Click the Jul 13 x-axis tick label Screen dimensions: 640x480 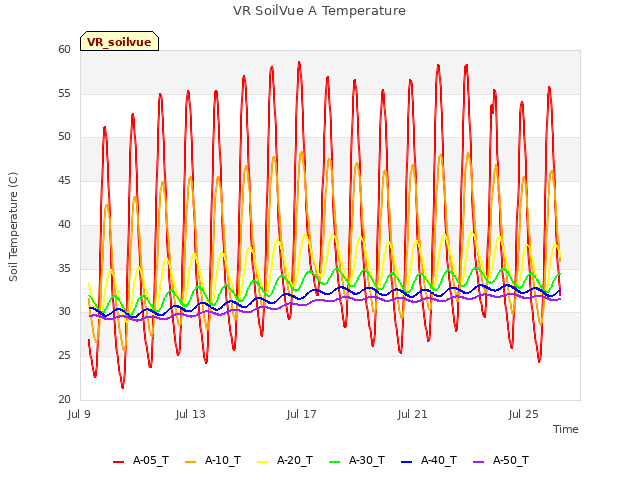191,415
